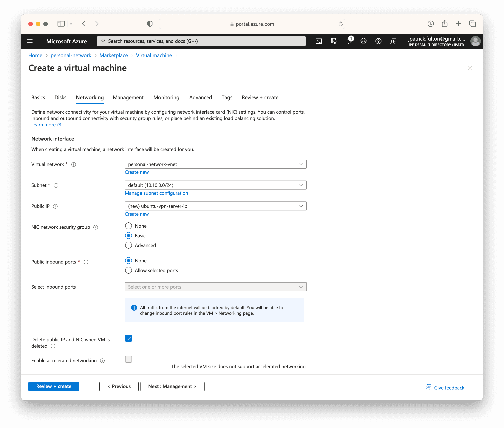Open the Review + create tab
Screen dimensions: 504x428
tap(260, 98)
